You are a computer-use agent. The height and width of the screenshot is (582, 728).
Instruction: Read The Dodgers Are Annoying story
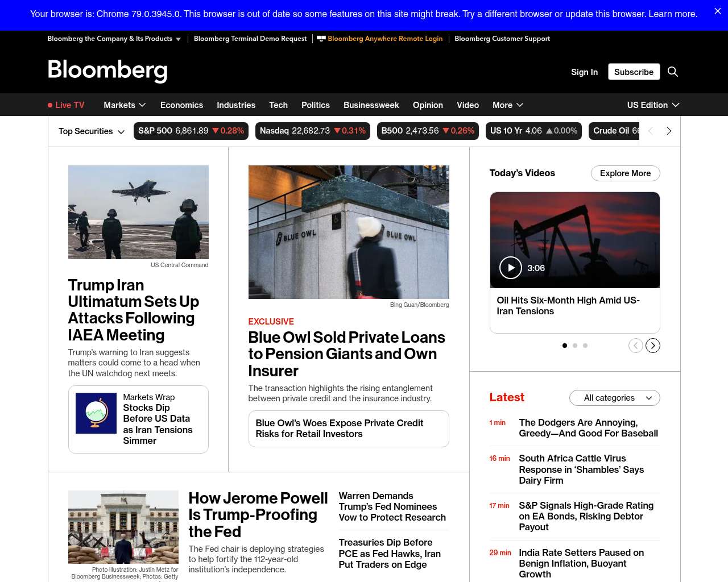(589, 428)
